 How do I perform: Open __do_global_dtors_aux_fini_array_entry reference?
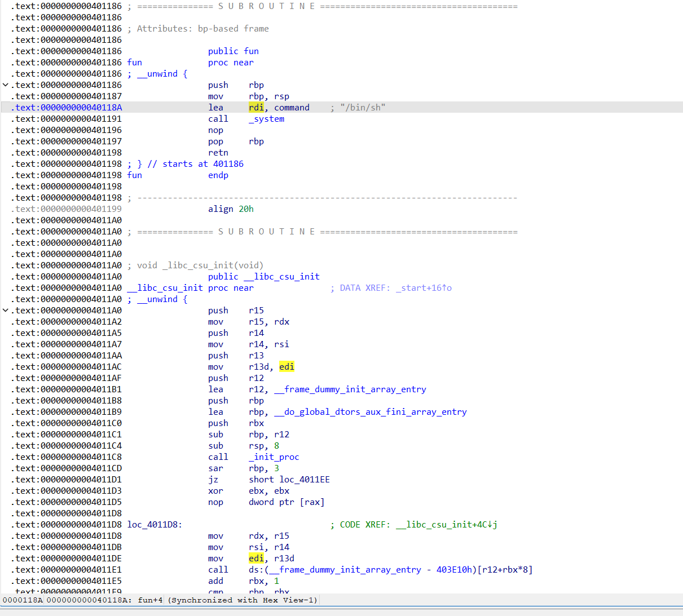[x=371, y=412]
